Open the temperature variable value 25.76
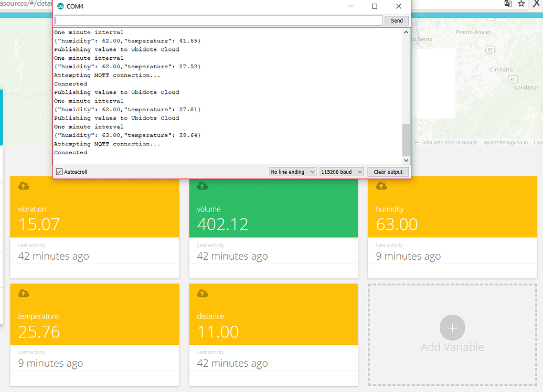 pyautogui.click(x=39, y=332)
